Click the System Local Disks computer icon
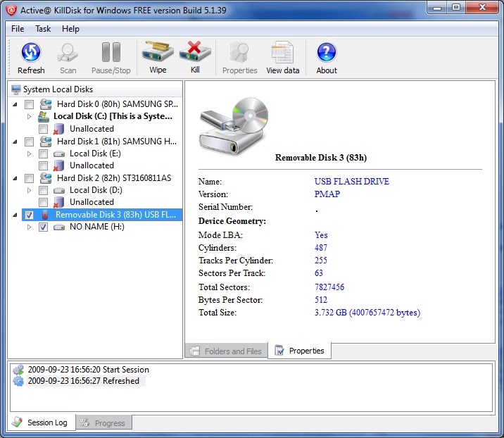The width and height of the screenshot is (504, 438). [x=16, y=89]
